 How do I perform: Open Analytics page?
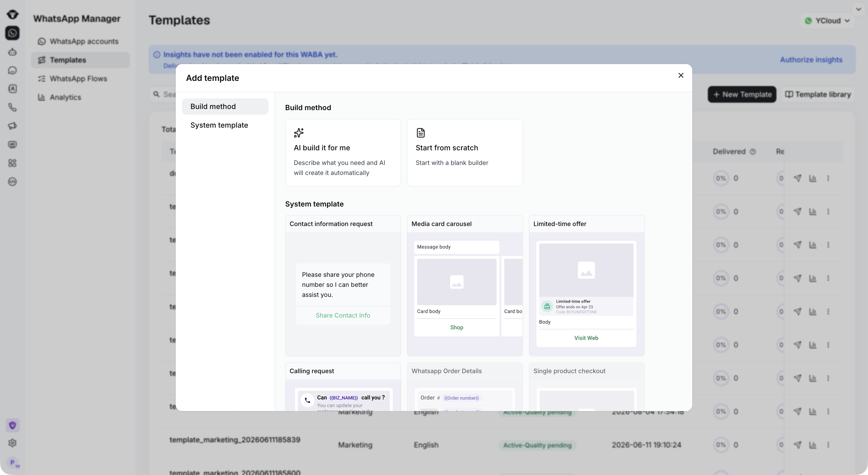tap(80, 97)
